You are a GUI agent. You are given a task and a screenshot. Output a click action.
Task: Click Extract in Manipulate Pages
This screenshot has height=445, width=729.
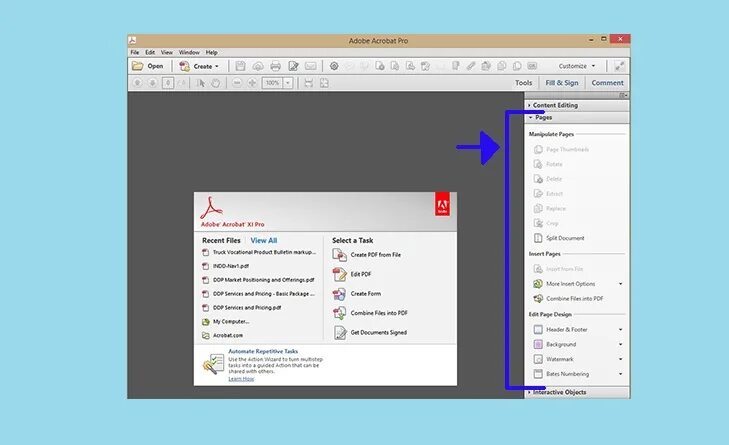tap(549, 193)
